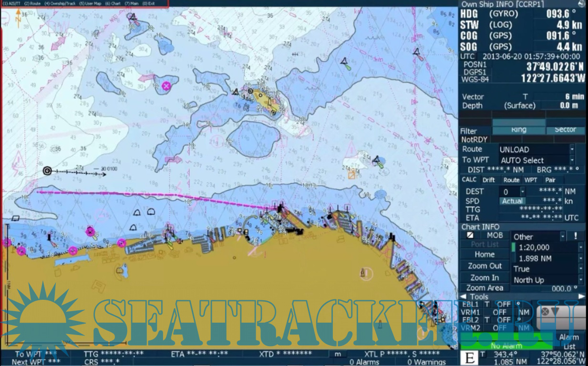This screenshot has width=588, height=366.
Task: Click the own ship symbol on chart
Action: [47, 171]
